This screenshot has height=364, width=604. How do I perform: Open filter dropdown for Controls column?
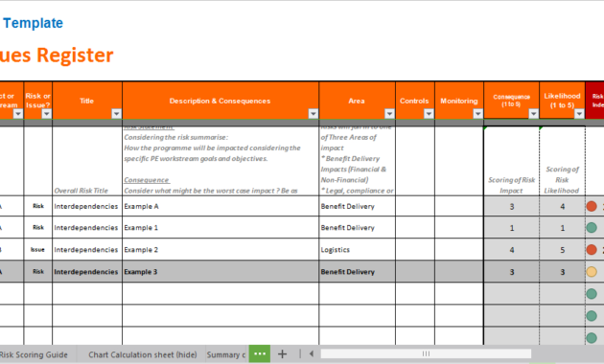[429, 113]
